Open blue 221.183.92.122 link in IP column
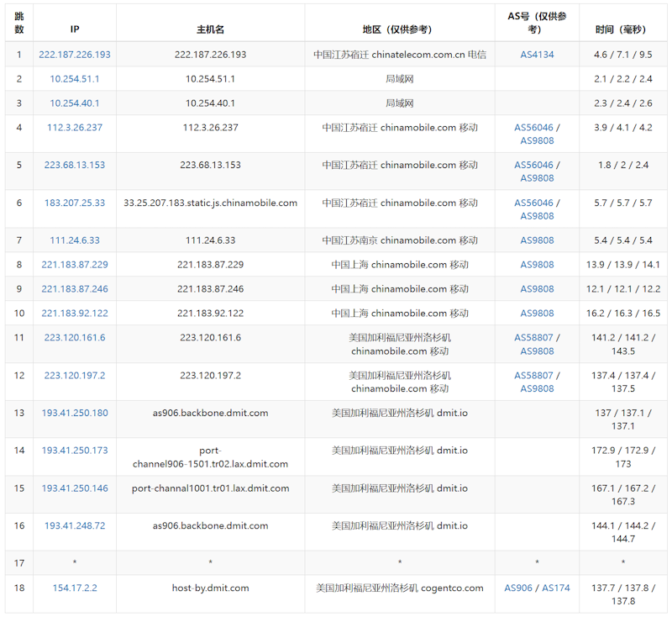Viewport: 672px width, 617px height. click(75, 314)
